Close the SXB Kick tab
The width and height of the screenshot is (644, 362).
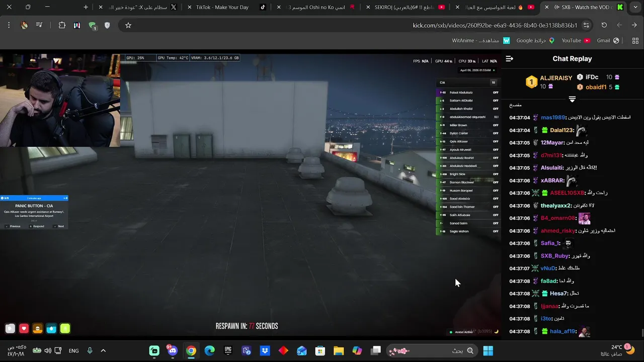click(547, 7)
